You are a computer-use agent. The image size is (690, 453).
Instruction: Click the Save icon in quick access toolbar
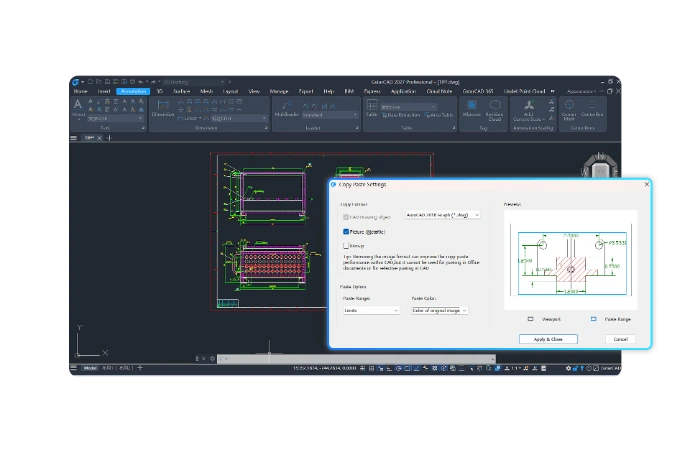click(x=107, y=82)
